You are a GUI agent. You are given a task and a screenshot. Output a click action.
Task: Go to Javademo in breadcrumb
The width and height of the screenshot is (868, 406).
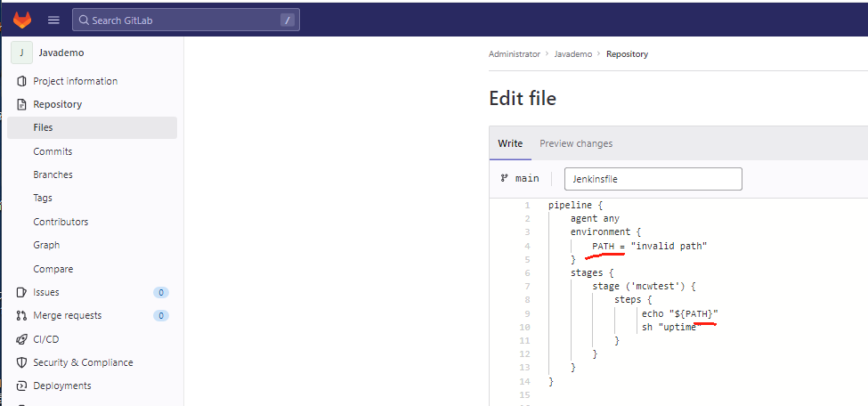pyautogui.click(x=573, y=53)
